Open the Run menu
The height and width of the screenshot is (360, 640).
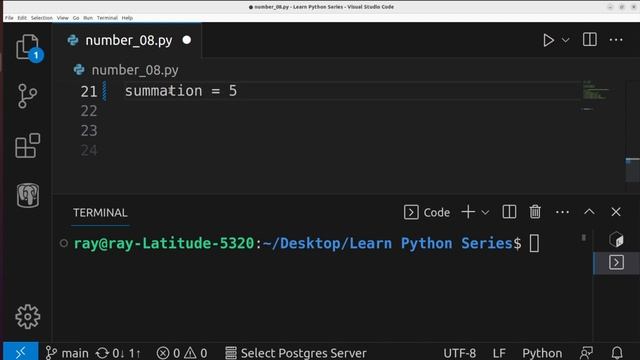(88, 18)
